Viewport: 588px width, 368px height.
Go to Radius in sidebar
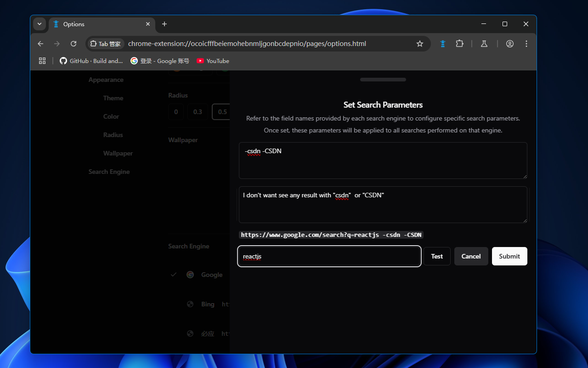(113, 135)
